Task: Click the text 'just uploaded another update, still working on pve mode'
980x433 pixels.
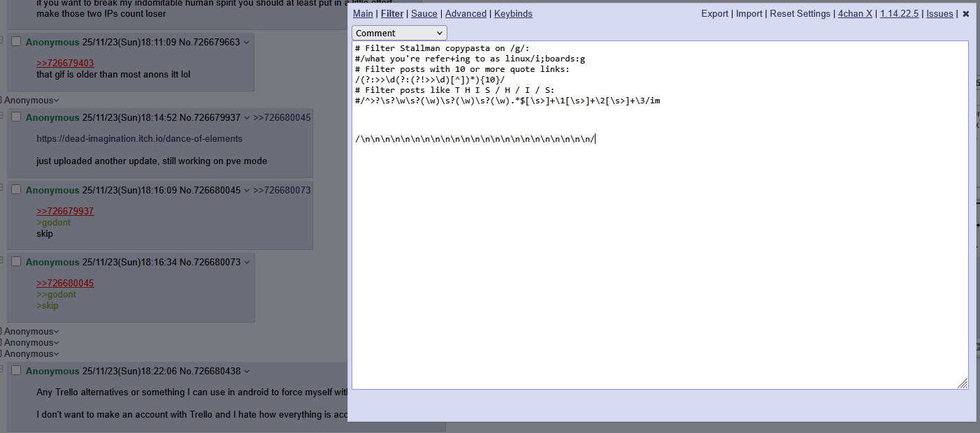Action: coord(152,161)
